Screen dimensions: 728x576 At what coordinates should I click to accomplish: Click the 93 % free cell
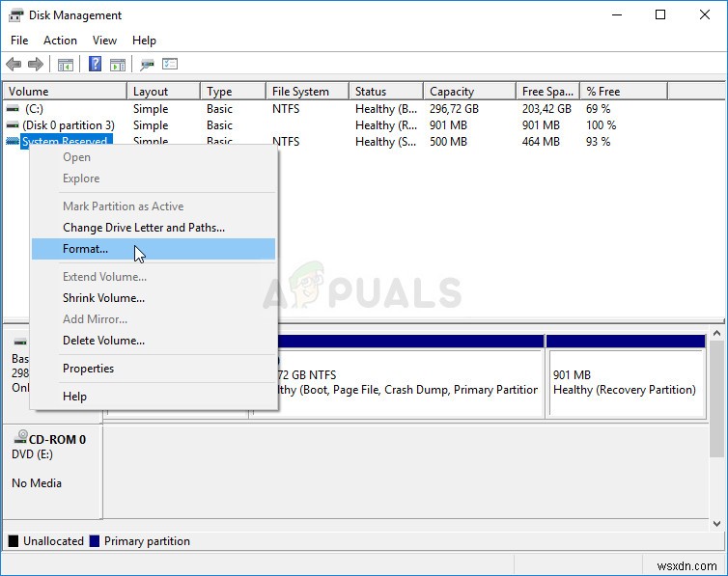tap(598, 142)
